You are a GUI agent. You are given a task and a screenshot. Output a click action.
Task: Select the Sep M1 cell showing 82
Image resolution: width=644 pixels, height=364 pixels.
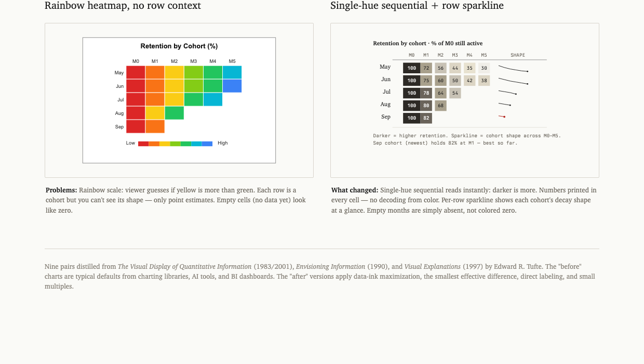tap(426, 118)
